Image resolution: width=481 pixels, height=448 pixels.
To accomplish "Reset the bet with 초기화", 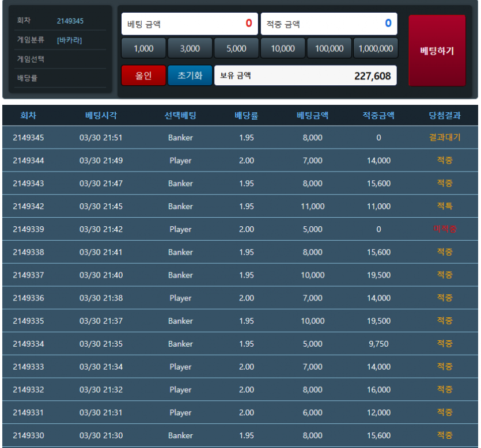I will pyautogui.click(x=190, y=75).
